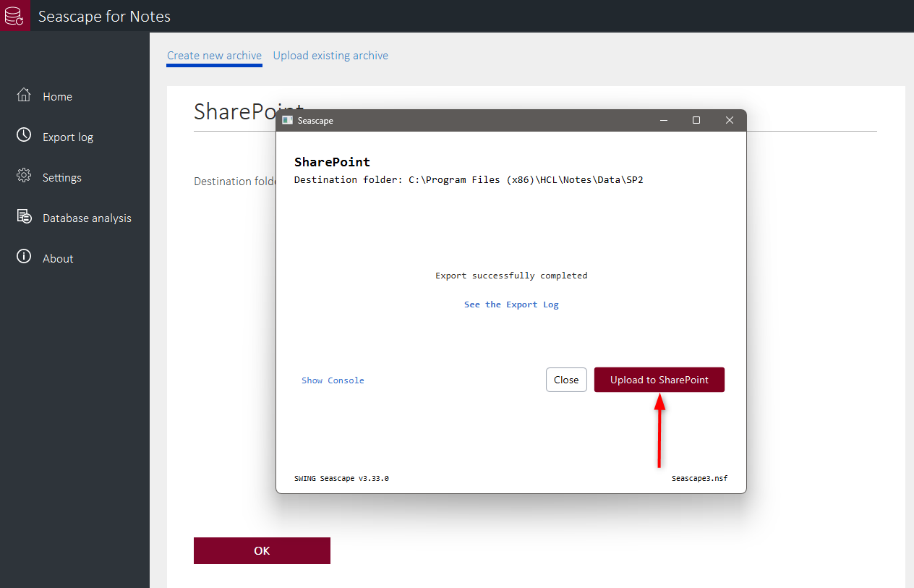Minimize the Seascape dialog window
This screenshot has width=914, height=588.
(663, 121)
